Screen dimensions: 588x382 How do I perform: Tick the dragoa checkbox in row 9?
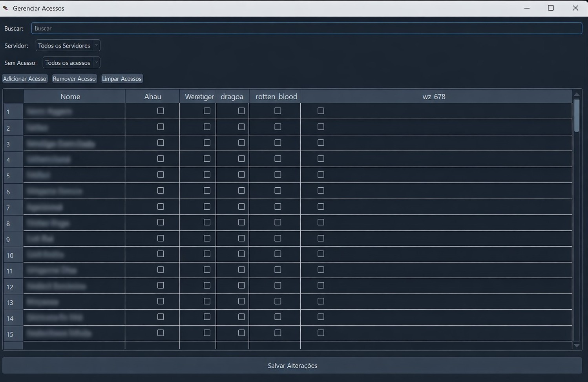(241, 238)
